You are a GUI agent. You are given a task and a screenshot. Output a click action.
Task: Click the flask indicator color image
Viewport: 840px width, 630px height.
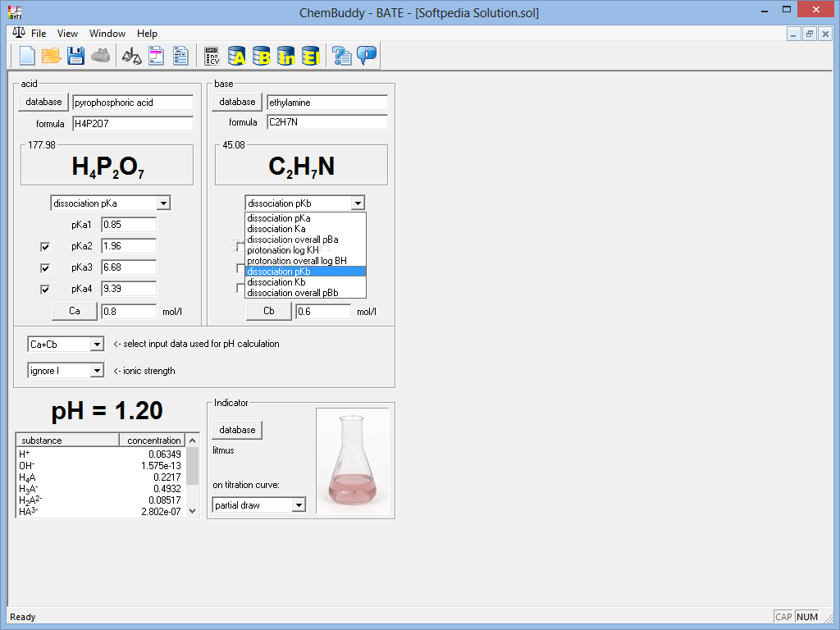353,461
